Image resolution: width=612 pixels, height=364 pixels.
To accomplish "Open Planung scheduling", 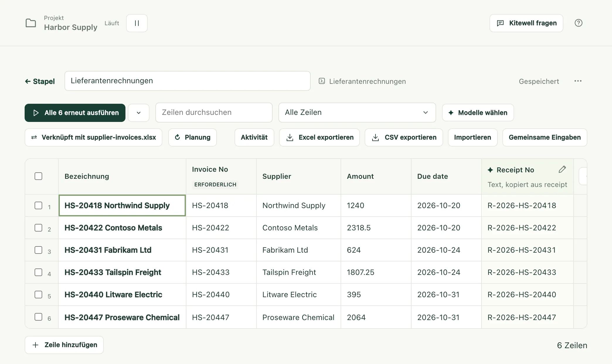I will point(193,137).
